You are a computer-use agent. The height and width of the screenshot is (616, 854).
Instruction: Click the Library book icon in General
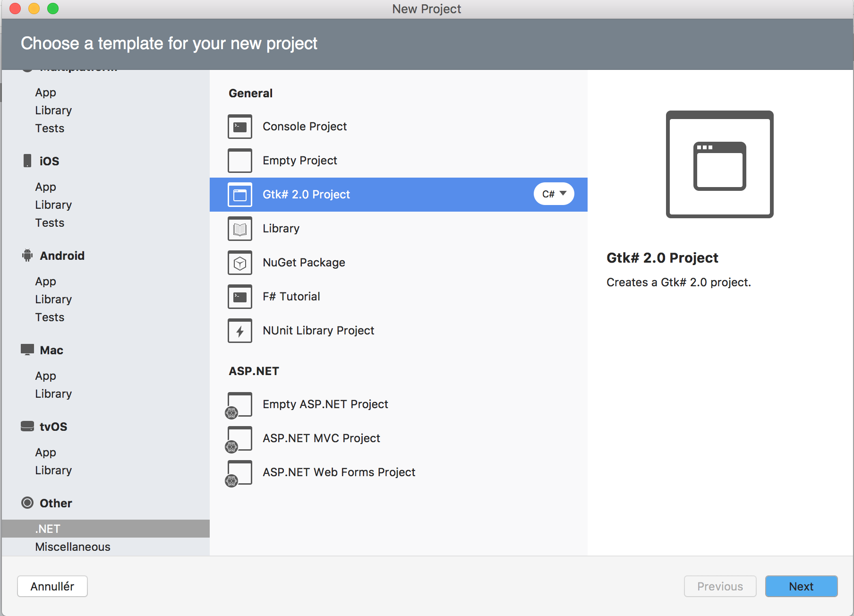[240, 229]
